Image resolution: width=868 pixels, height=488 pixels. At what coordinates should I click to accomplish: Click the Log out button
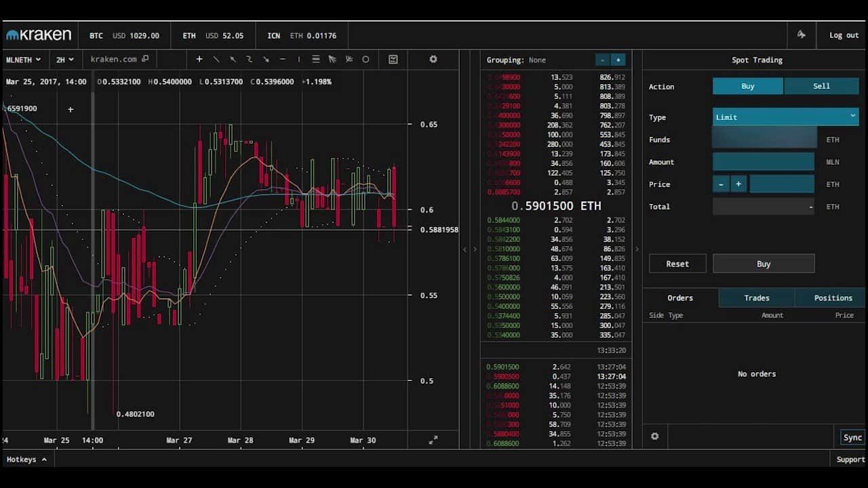(844, 35)
